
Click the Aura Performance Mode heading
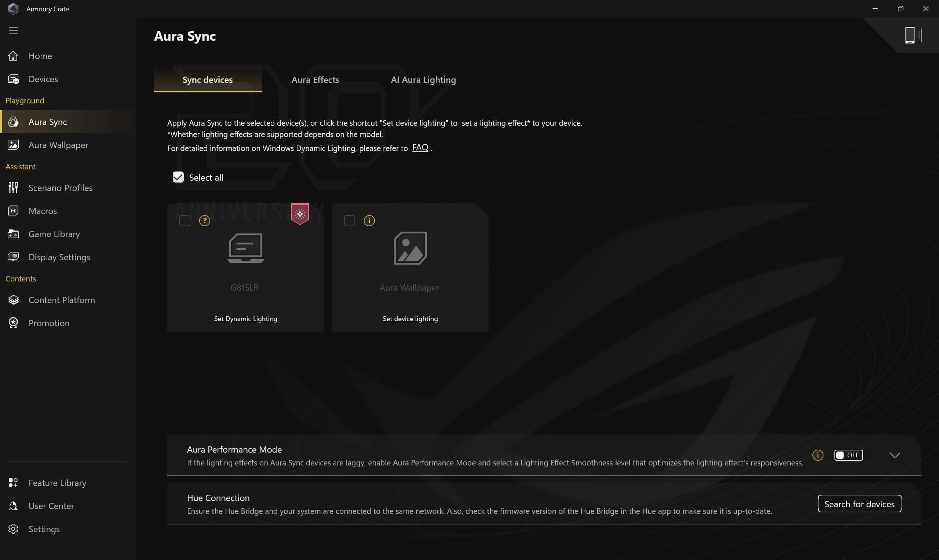(x=234, y=449)
